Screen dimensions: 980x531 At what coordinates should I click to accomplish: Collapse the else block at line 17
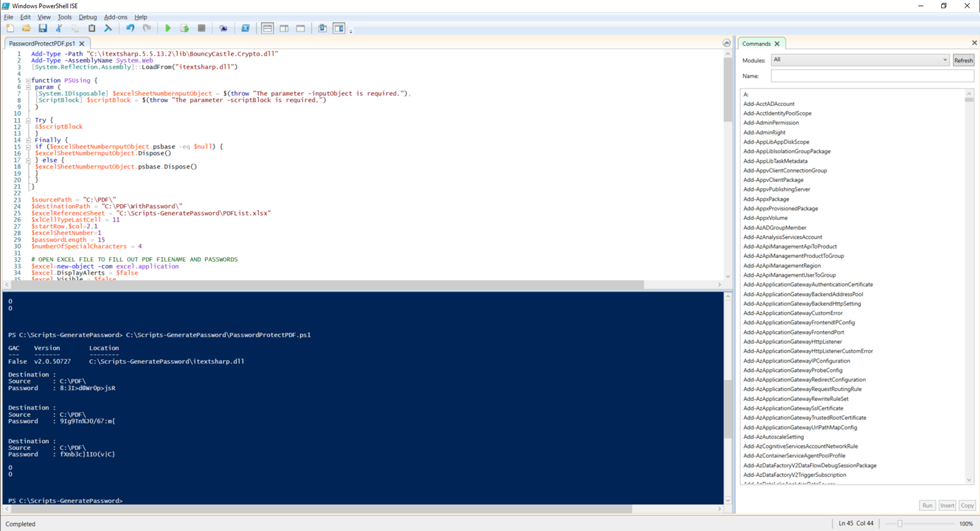point(28,160)
